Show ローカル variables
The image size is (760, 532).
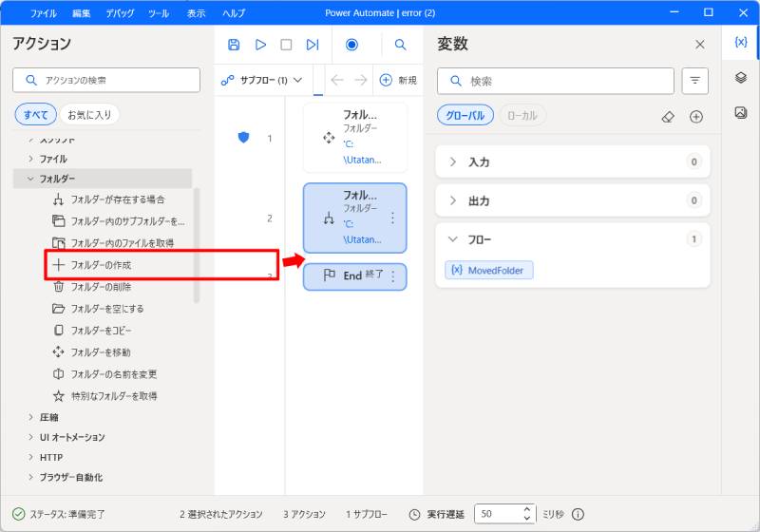coord(522,115)
